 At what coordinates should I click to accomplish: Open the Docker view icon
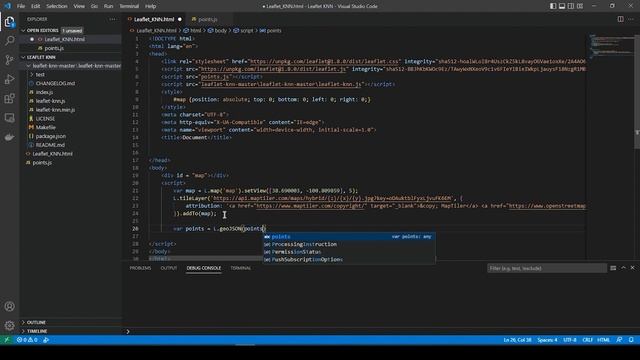[9, 137]
